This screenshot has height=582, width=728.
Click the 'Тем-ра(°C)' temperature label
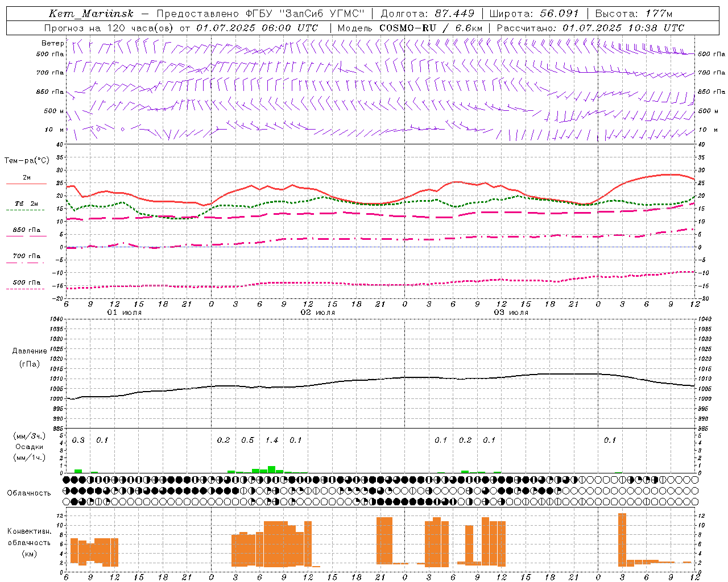pos(27,161)
